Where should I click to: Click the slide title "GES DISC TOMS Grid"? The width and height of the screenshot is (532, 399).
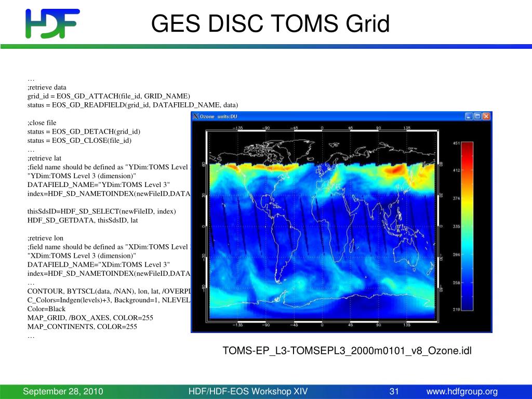point(270,23)
